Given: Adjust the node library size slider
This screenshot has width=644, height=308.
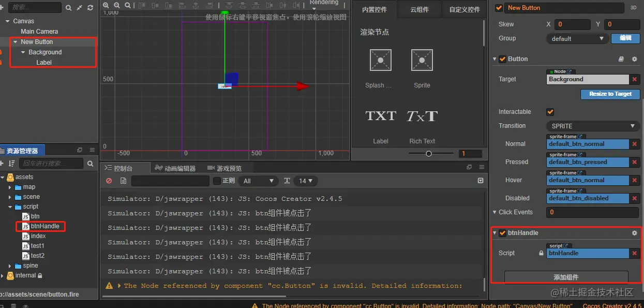Looking at the screenshot, I should click(x=429, y=154).
